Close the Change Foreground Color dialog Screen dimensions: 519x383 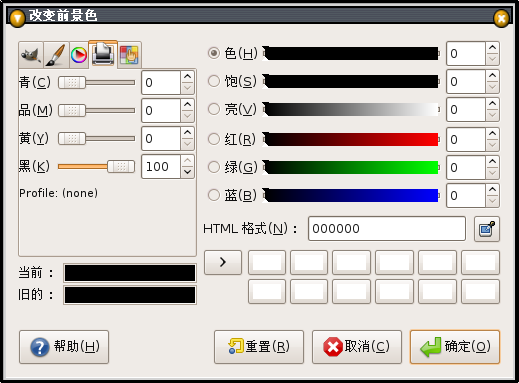501,18
